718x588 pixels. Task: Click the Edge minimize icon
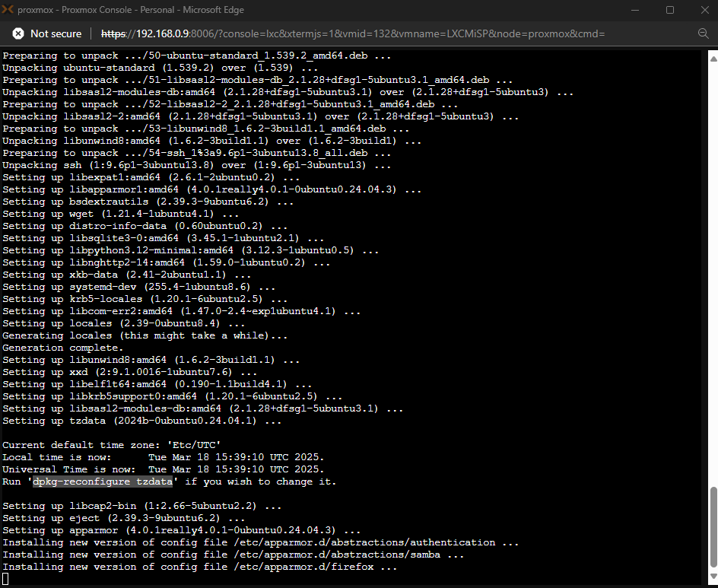click(x=636, y=9)
